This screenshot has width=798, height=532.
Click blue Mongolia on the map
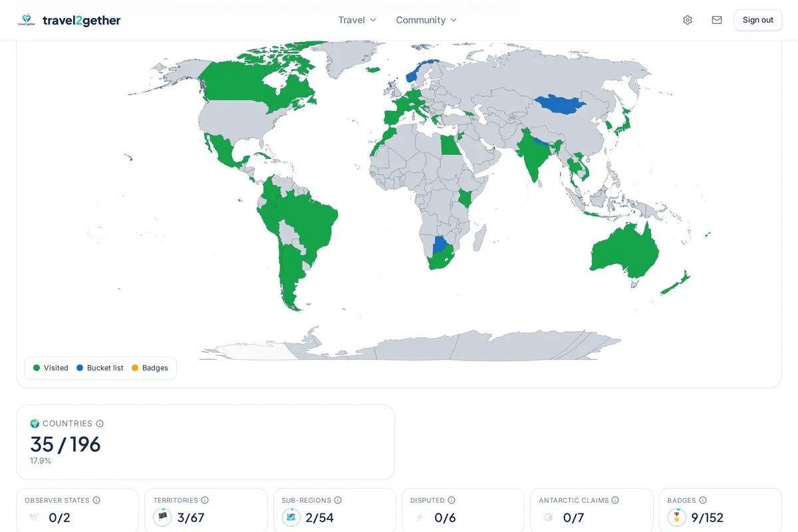point(560,104)
